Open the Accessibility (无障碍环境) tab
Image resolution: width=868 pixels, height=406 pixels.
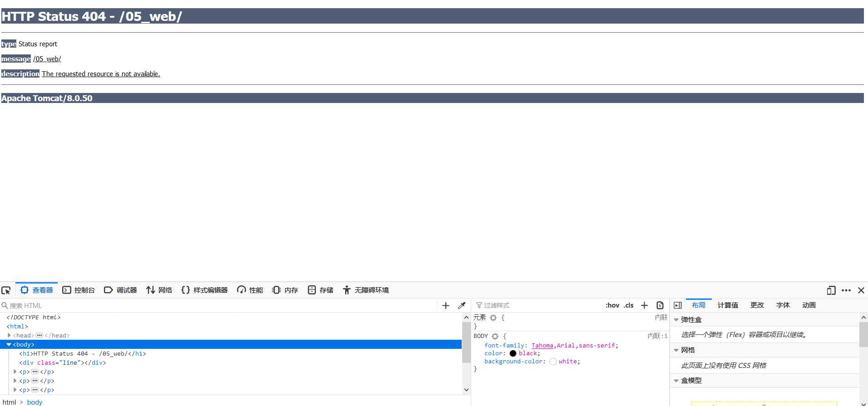click(366, 290)
